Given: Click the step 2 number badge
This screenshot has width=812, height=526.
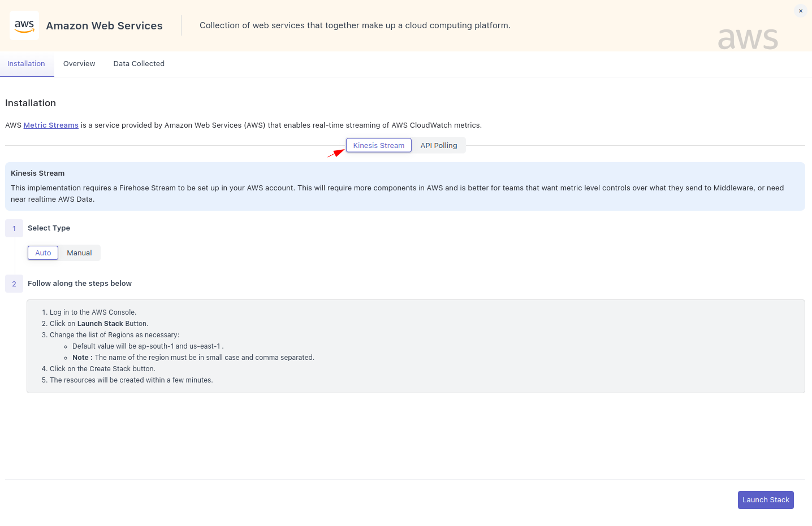Looking at the screenshot, I should 14,284.
